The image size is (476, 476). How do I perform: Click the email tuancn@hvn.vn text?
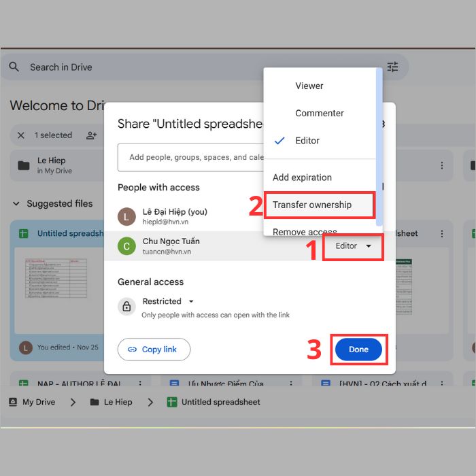167,252
